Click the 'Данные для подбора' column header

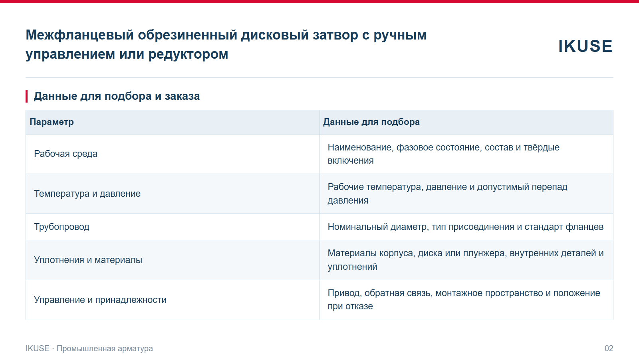coord(466,122)
